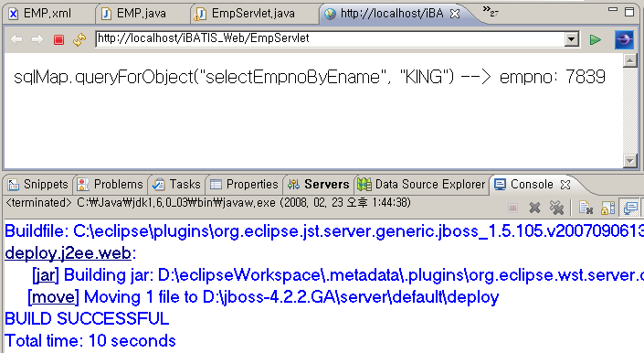Image resolution: width=644 pixels, height=353 pixels.
Task: Toggle Pin Console button
Action: coord(630,208)
